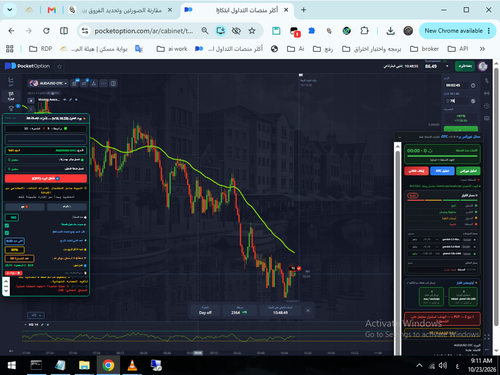Image resolution: width=500 pixels, height=375 pixels.
Task: Open the chart type settings icon
Action: point(75,83)
